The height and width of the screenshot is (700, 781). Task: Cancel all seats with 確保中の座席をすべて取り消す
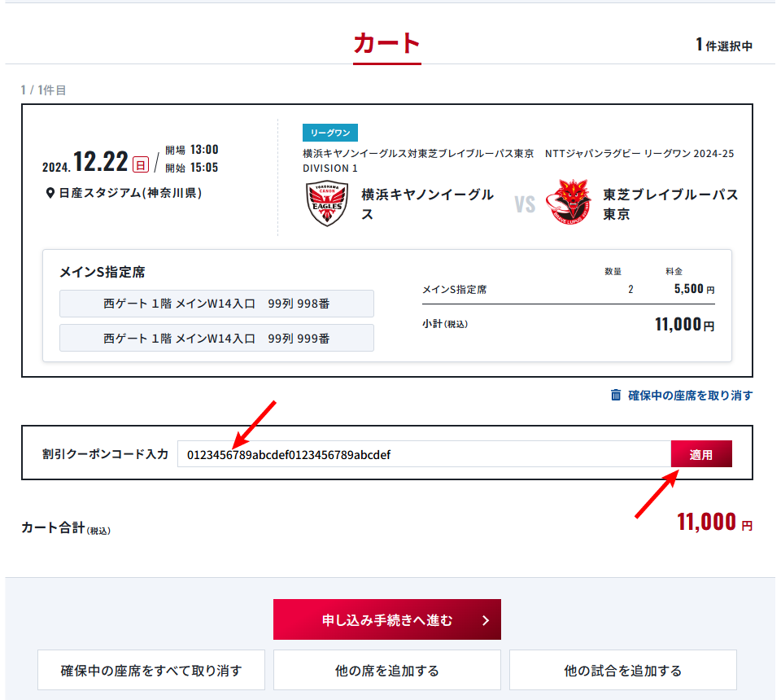[151, 671]
